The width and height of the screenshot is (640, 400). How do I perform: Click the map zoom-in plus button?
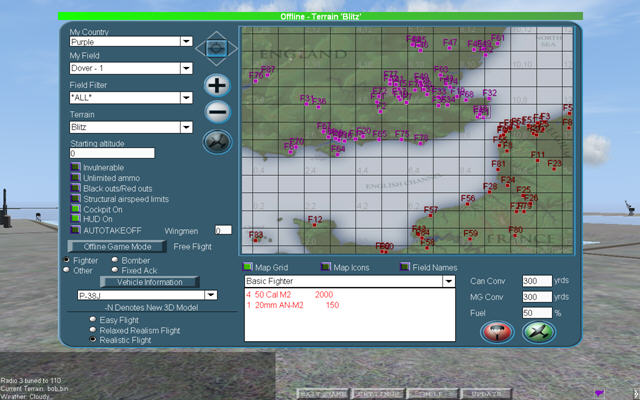[x=217, y=85]
